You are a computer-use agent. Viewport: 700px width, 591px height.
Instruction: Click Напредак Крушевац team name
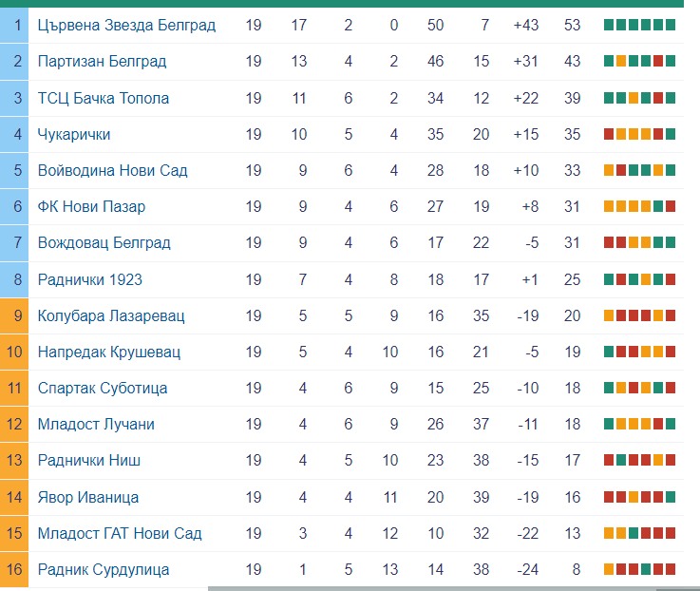(x=109, y=352)
